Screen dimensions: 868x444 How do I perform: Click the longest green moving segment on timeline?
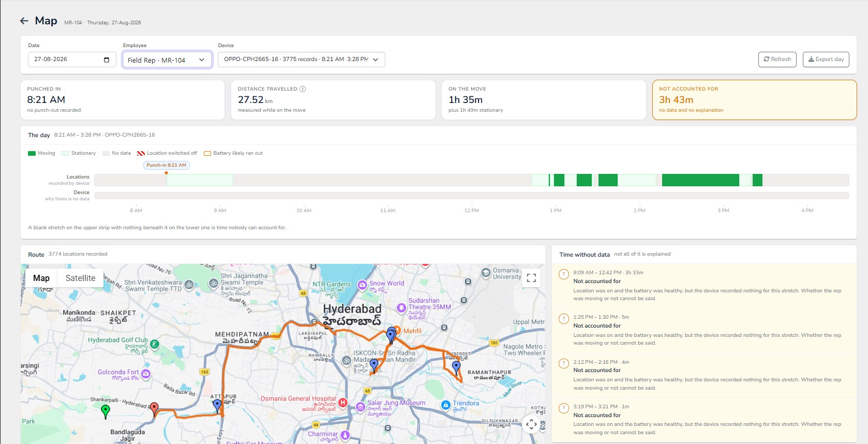coord(700,180)
